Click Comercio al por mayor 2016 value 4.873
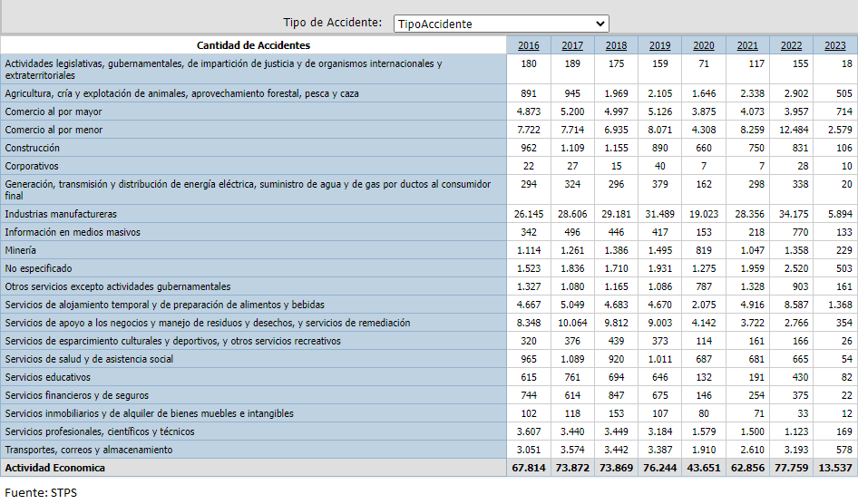858x504 pixels. click(x=529, y=111)
